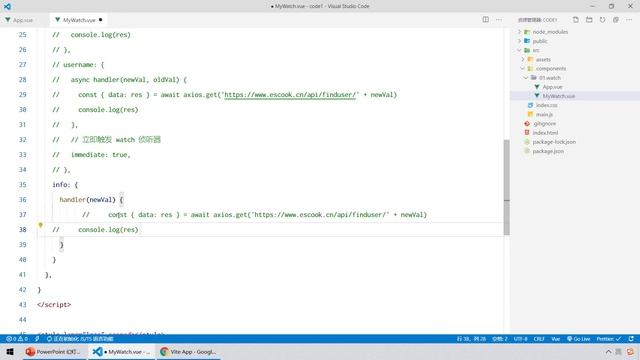
Task: Click Go Live in status bar
Action: [x=578, y=339]
